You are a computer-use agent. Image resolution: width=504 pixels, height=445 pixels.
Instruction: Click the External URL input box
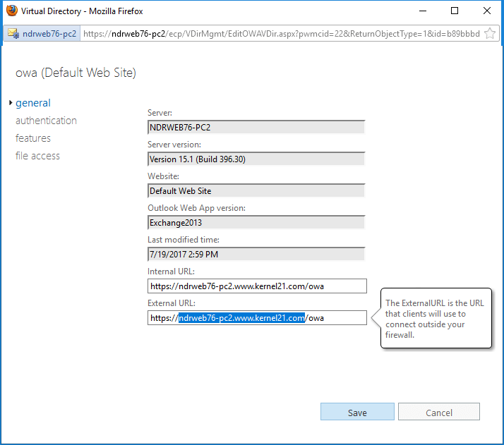257,318
